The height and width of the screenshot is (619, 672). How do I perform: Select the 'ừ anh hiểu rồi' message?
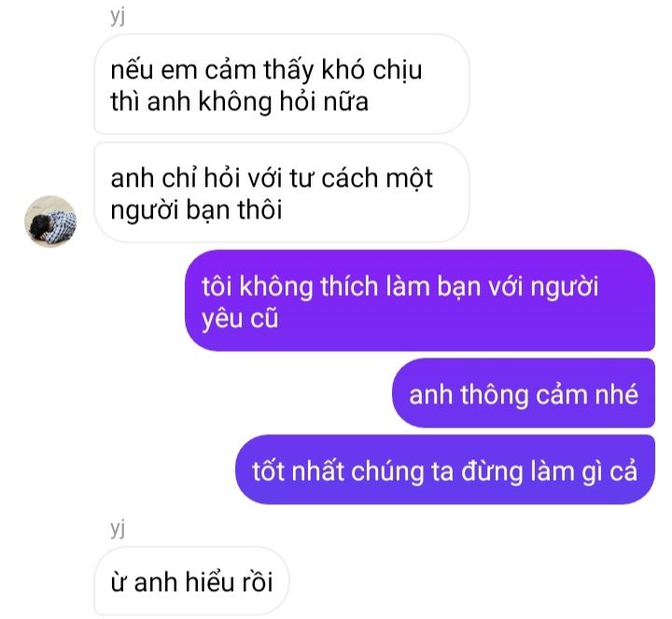pos(191,581)
